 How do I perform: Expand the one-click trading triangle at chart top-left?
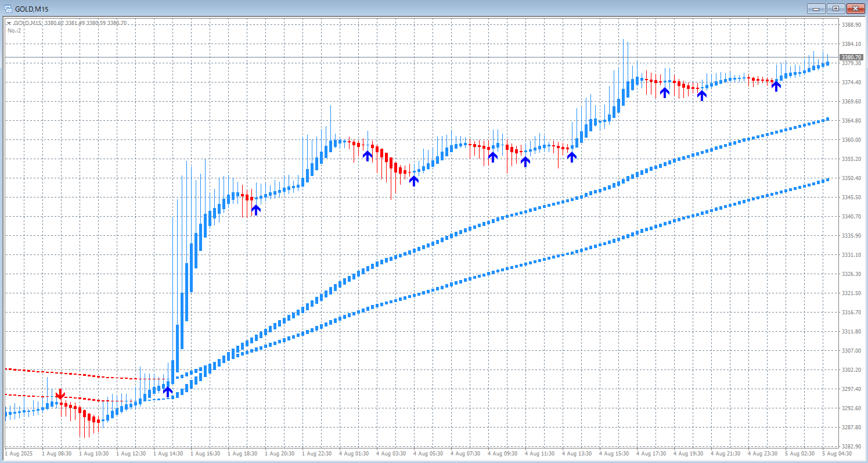point(9,23)
